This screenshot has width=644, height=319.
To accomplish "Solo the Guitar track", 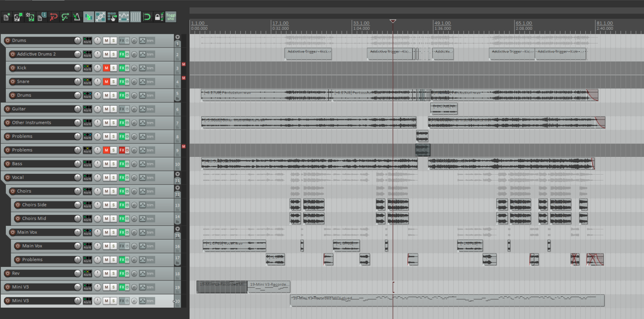I will click(114, 109).
